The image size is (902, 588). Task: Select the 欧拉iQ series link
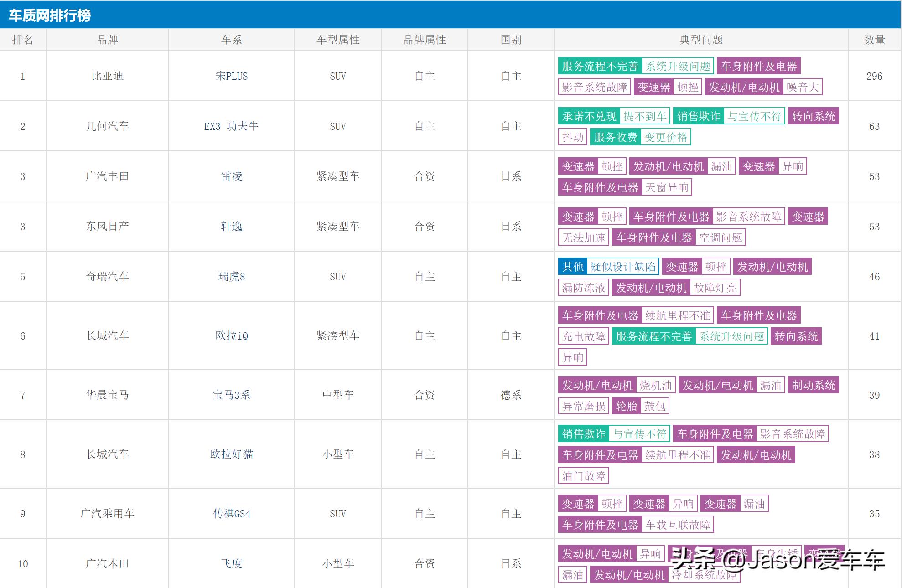231,336
